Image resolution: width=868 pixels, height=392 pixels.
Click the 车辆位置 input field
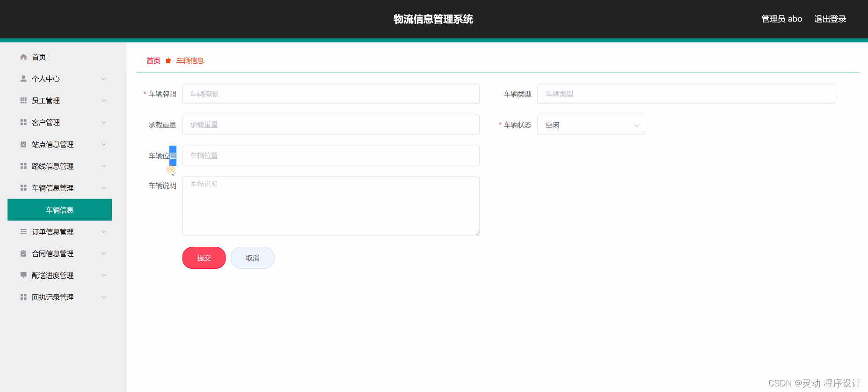(x=331, y=155)
